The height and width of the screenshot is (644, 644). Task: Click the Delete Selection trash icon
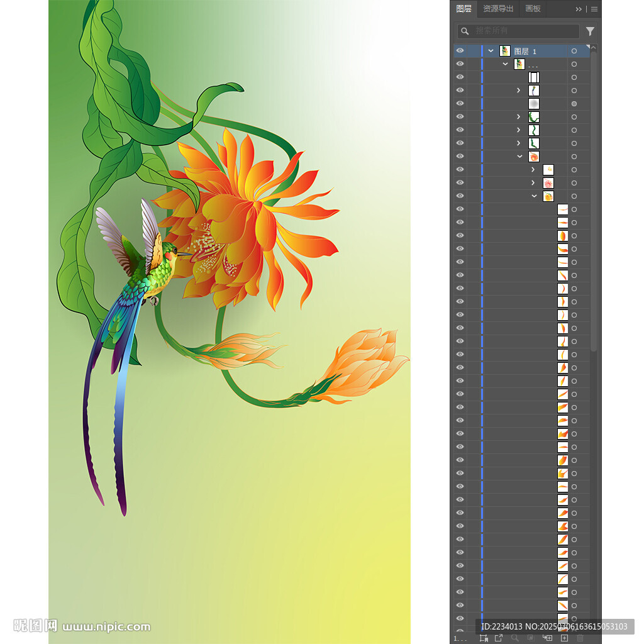580,638
